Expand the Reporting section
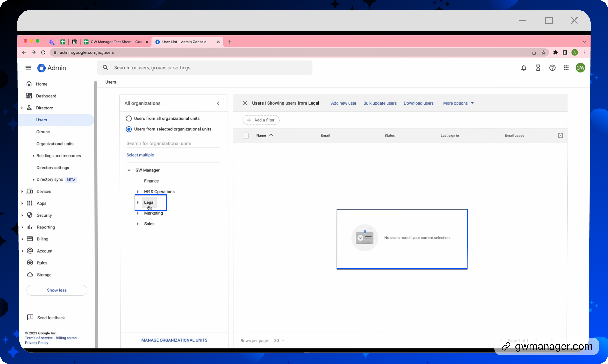Viewport: 608px width, 364px height. click(22, 227)
